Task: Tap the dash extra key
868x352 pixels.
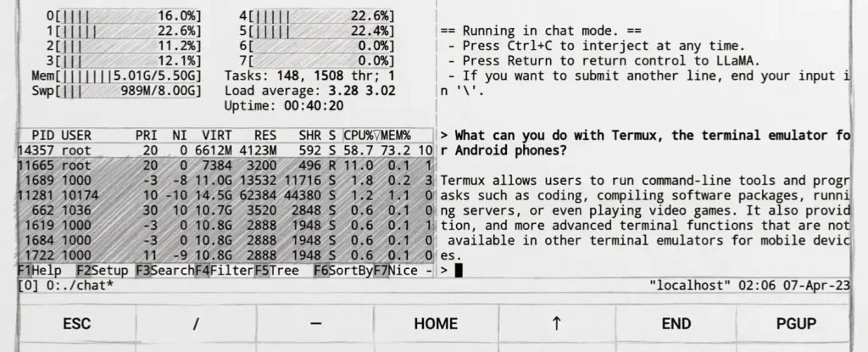Action: [315, 324]
